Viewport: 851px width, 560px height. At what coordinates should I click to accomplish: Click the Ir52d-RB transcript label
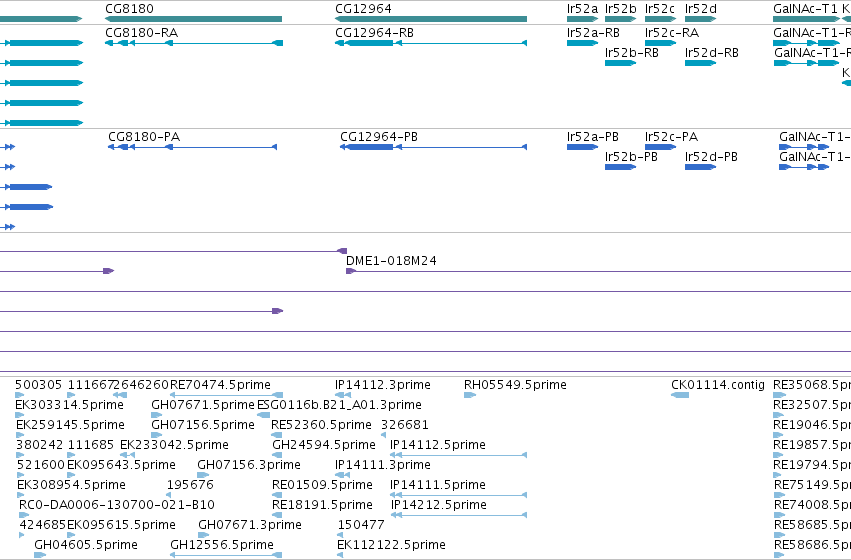[x=712, y=53]
